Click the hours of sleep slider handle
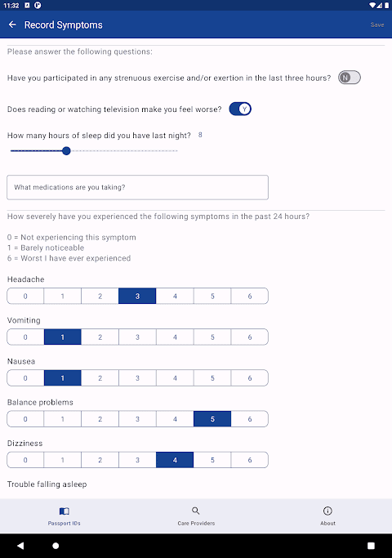This screenshot has width=392, height=558. point(66,151)
